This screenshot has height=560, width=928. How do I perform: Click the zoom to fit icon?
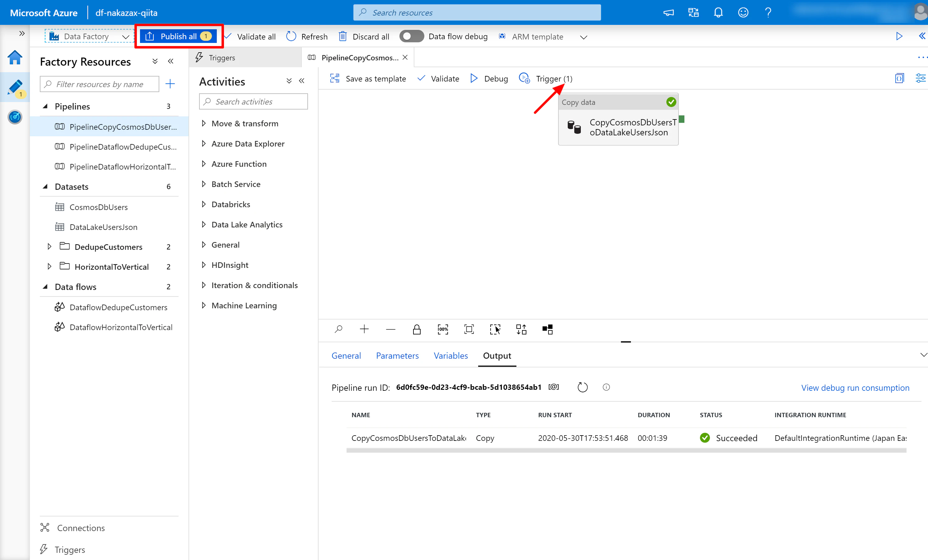[469, 329]
